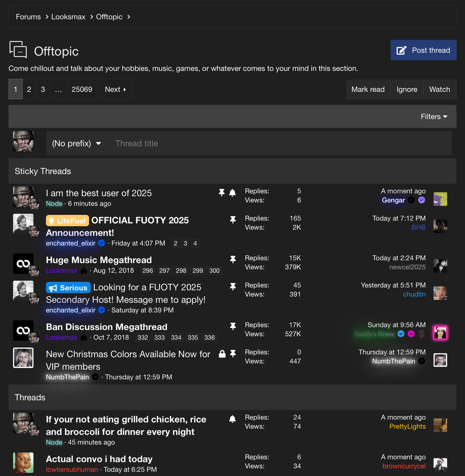Click the purple check badge beside Gengar
Image resolution: width=465 pixels, height=476 pixels.
422,200
